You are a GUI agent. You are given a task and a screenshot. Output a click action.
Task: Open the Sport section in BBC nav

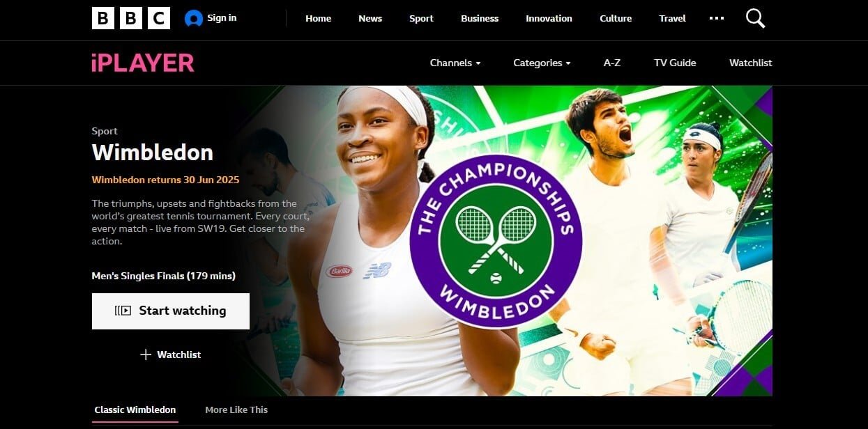(x=421, y=19)
